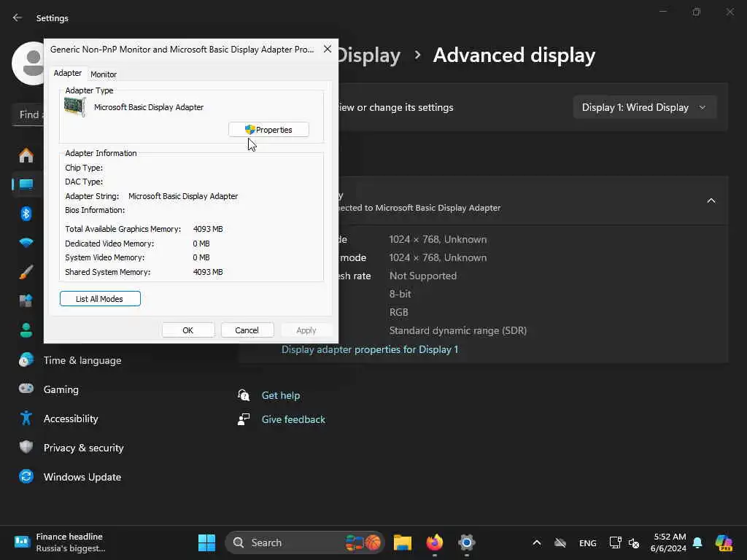
Task: Click the adapter Properties button
Action: pos(268,130)
